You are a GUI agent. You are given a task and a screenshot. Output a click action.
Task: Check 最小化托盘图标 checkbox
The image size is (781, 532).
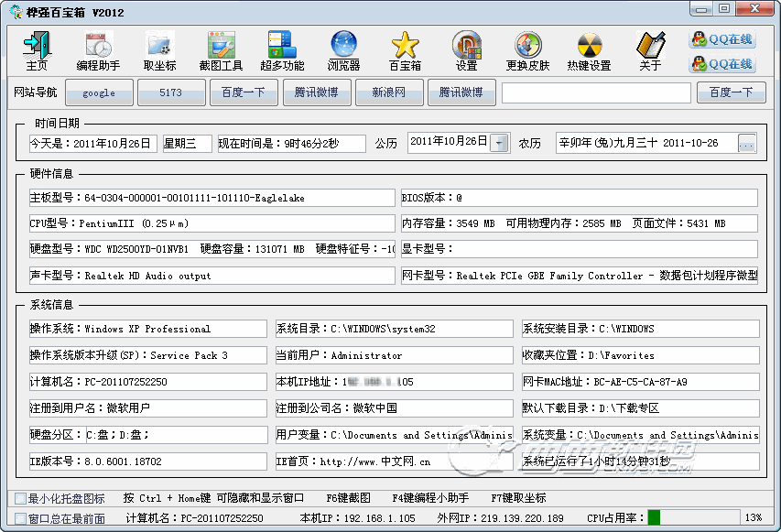(20, 498)
